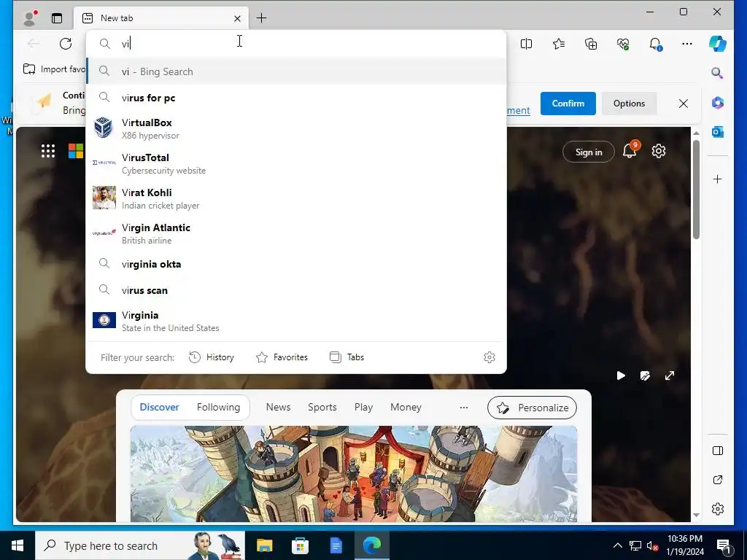
Task: Open Outlook sidebar icon
Action: (718, 132)
